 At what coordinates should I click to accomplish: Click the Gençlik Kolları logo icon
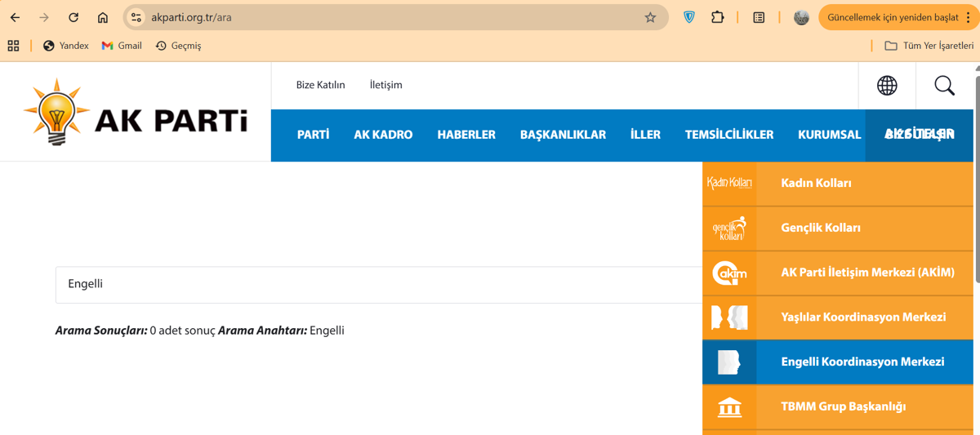tap(729, 228)
